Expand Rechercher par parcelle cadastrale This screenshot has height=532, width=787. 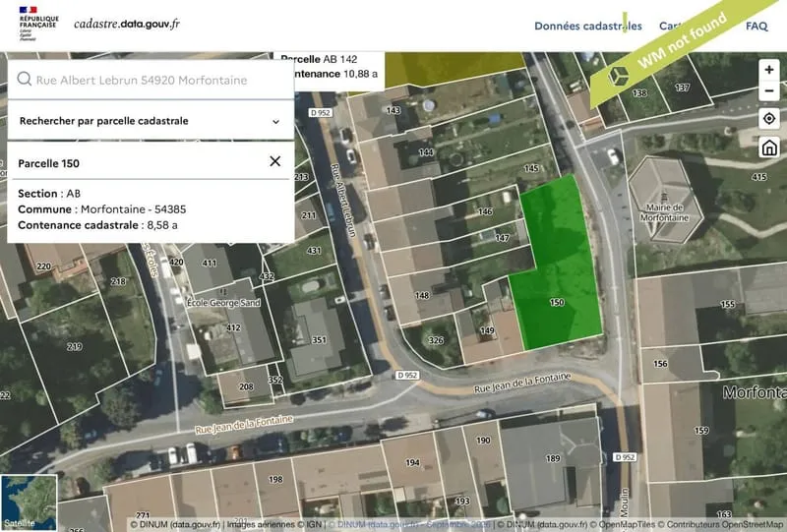151,121
